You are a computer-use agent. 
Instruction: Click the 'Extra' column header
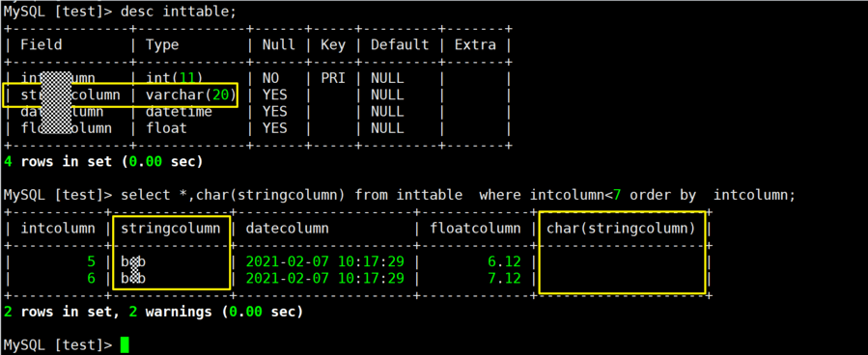475,44
